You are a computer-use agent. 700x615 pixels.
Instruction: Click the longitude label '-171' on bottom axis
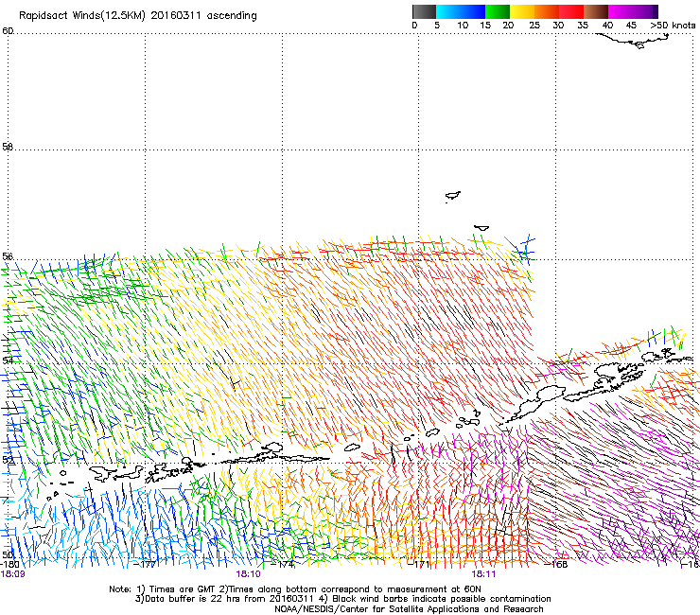click(x=419, y=565)
